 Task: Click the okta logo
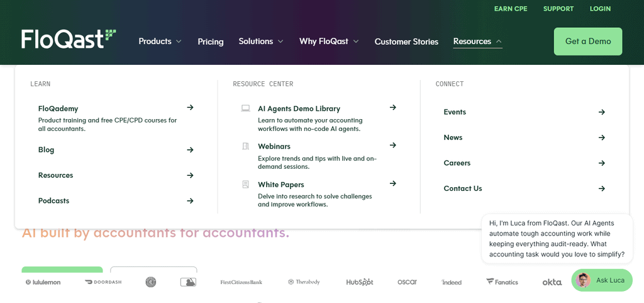(552, 282)
